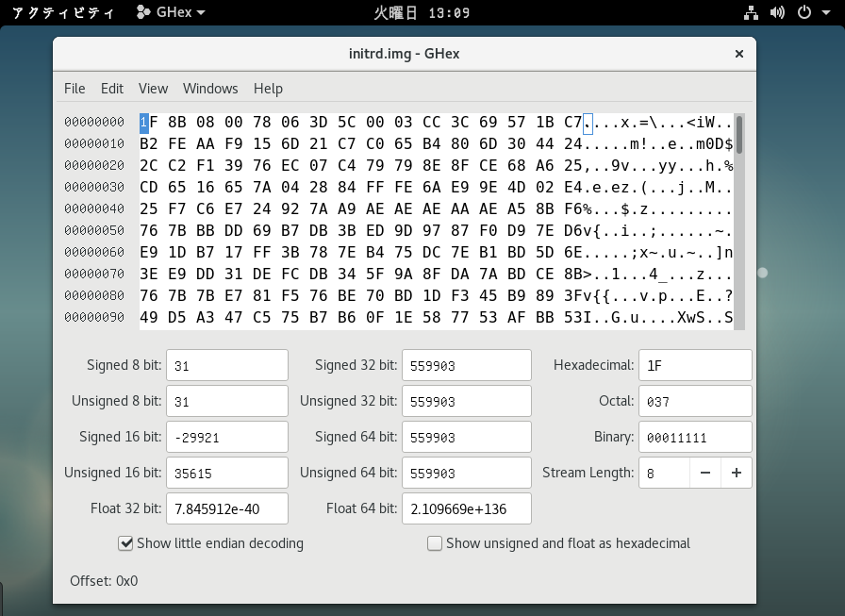This screenshot has width=845, height=616.
Task: Open the Help menu
Action: [x=268, y=88]
